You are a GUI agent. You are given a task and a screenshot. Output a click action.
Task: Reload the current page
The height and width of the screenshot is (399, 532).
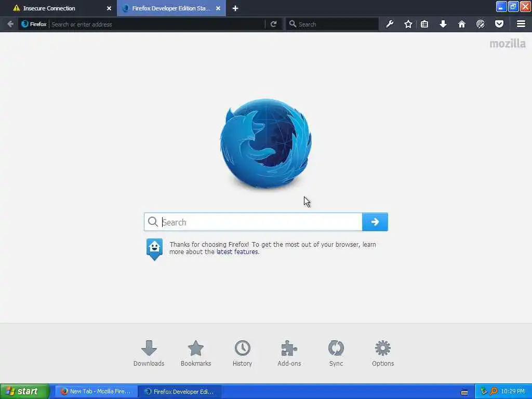[x=273, y=24]
